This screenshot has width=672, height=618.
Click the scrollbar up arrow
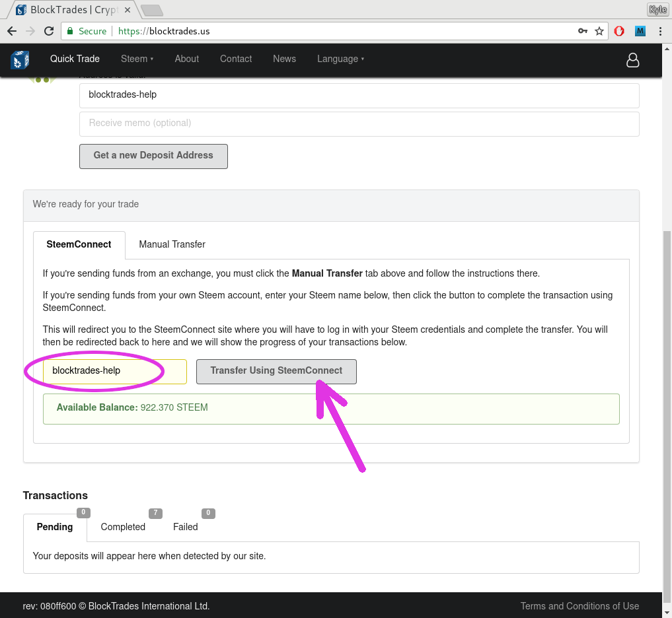(667, 48)
